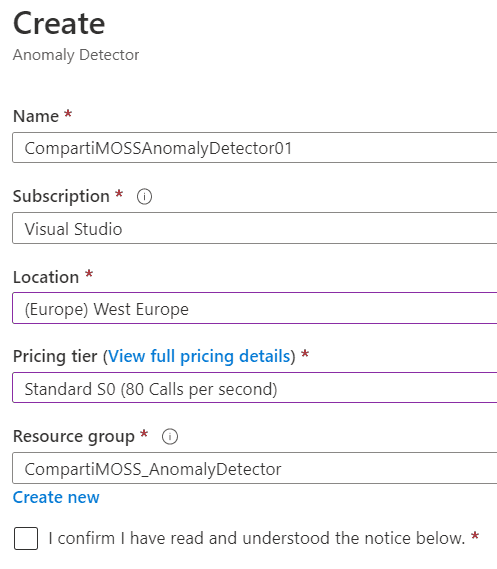The image size is (497, 569).
Task: Click the Anomaly Detector subtitle
Action: (x=76, y=55)
